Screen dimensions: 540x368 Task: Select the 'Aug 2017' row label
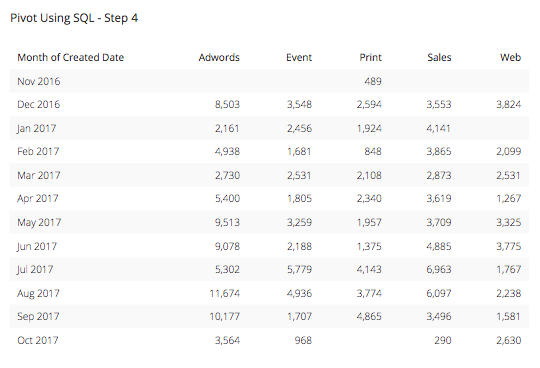(38, 293)
